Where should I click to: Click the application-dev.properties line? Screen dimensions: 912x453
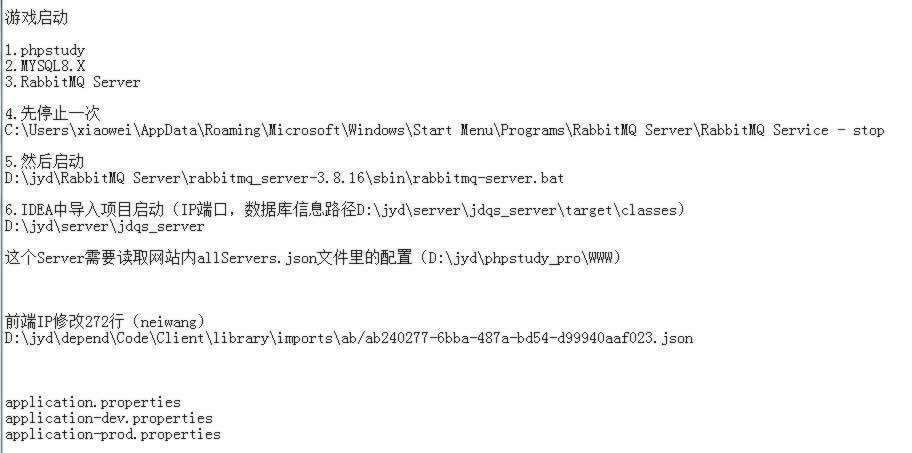click(109, 418)
